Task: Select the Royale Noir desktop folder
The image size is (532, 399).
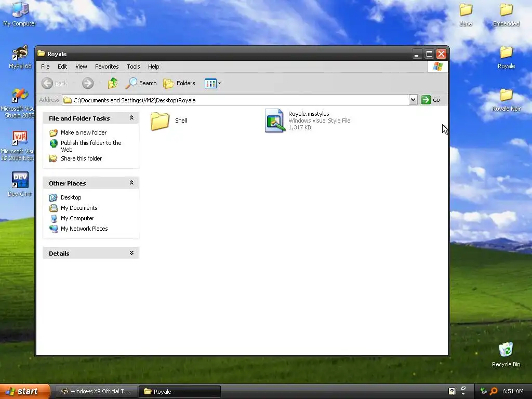Action: [506, 100]
